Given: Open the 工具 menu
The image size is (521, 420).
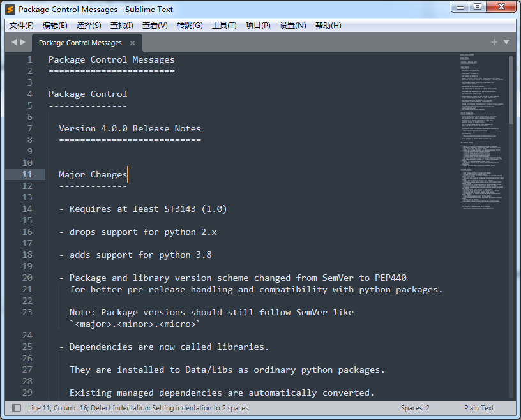Looking at the screenshot, I should pos(223,25).
